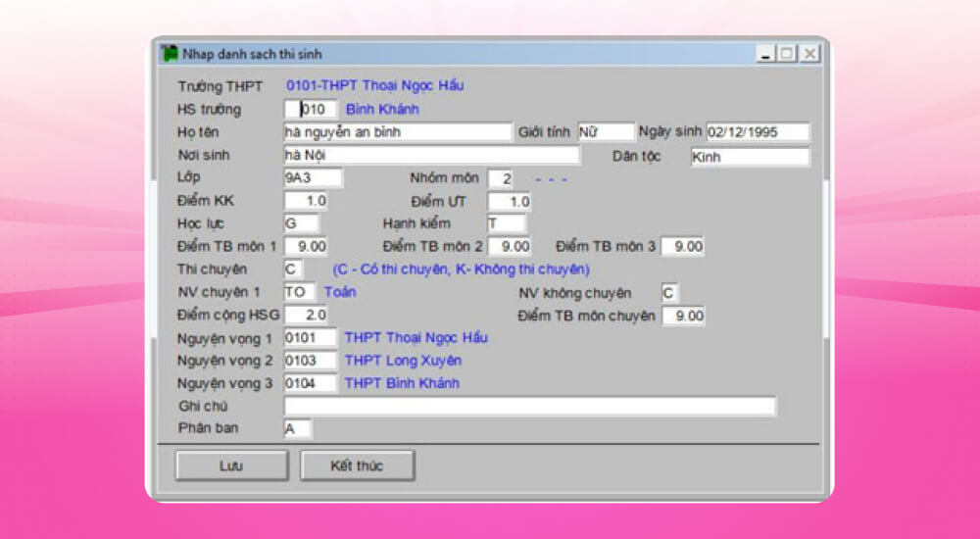Click the Nguyện vọng 1 code field
This screenshot has width=980, height=539.
[310, 337]
